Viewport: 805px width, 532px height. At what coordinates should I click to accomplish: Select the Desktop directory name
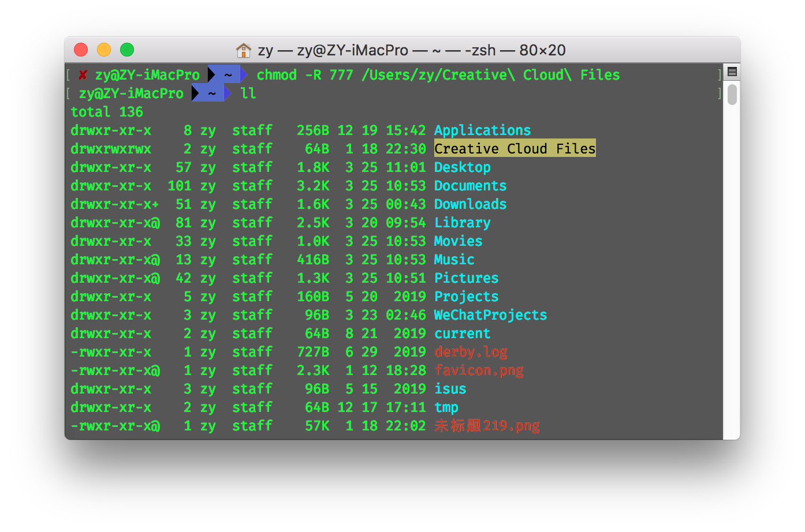point(463,167)
